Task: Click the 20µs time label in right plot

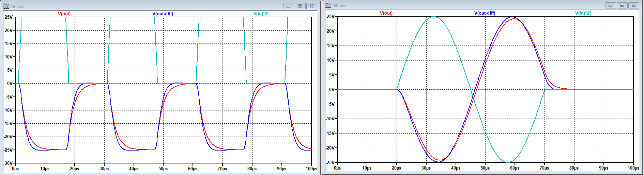Action: click(396, 168)
